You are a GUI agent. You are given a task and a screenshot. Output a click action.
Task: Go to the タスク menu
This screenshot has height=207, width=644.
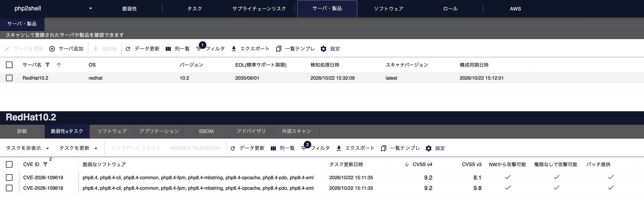point(195,8)
